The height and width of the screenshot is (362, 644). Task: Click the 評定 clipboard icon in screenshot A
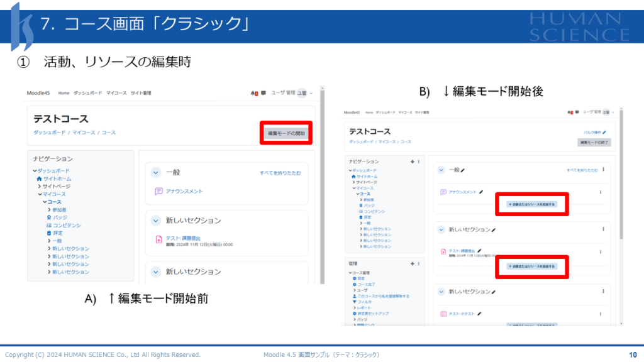click(x=49, y=233)
